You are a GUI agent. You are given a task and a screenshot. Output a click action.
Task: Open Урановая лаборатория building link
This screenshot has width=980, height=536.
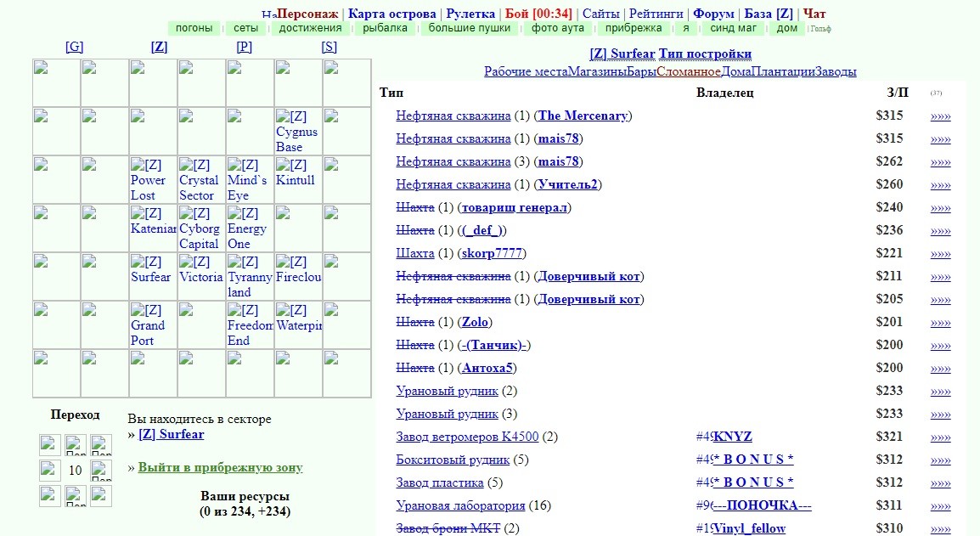pyautogui.click(x=460, y=505)
